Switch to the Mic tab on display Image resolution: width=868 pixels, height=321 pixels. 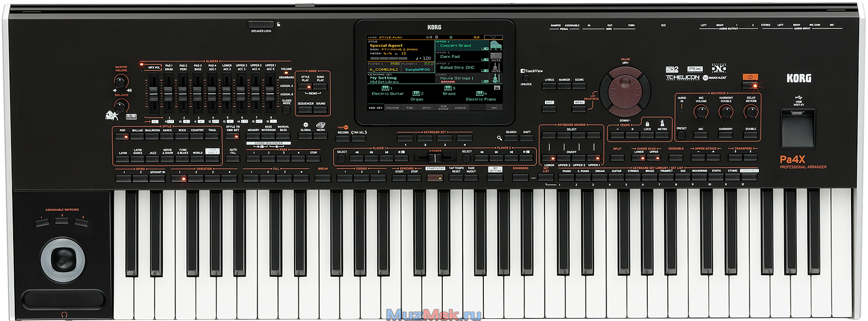(494, 108)
